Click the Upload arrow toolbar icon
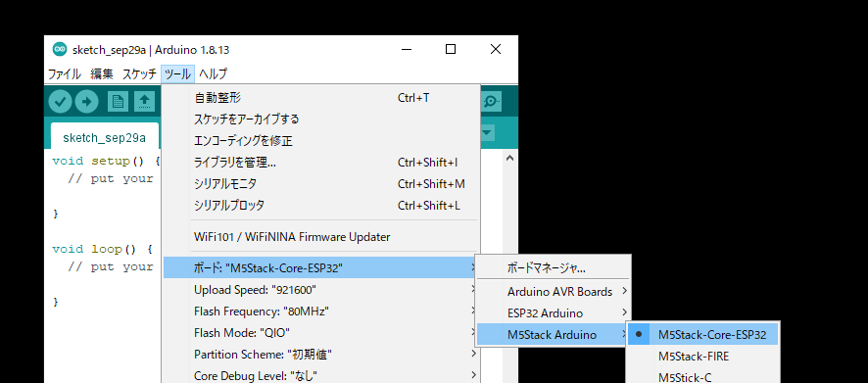 87,101
